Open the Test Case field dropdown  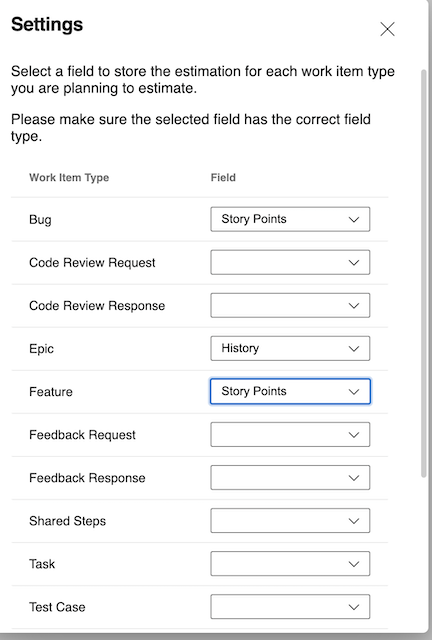[x=290, y=607]
